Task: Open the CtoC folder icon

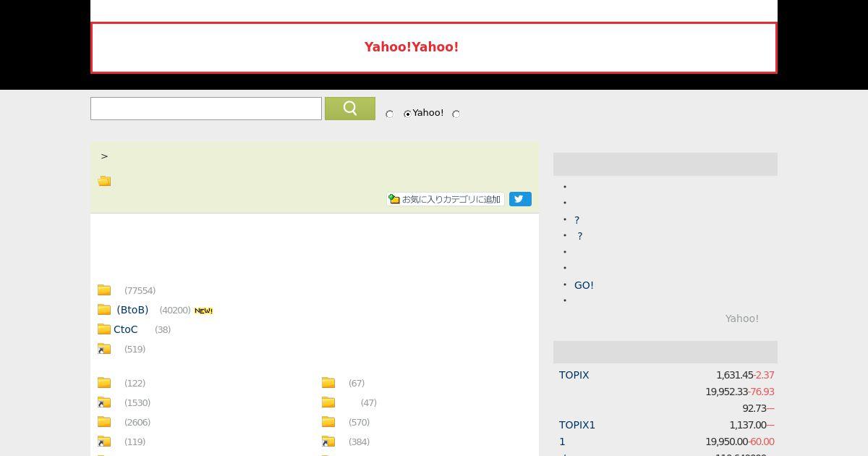Action: coord(104,329)
